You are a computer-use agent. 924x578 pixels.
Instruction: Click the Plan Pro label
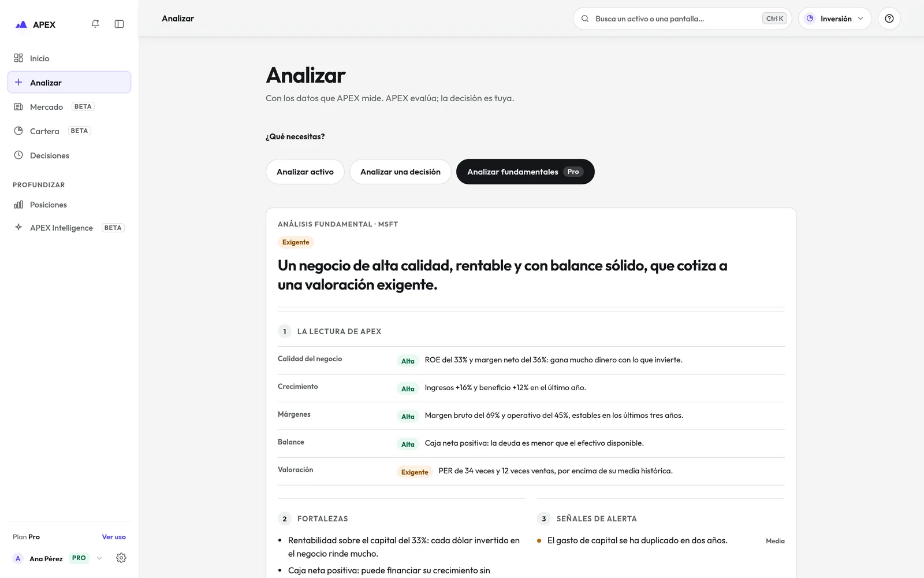(x=26, y=537)
